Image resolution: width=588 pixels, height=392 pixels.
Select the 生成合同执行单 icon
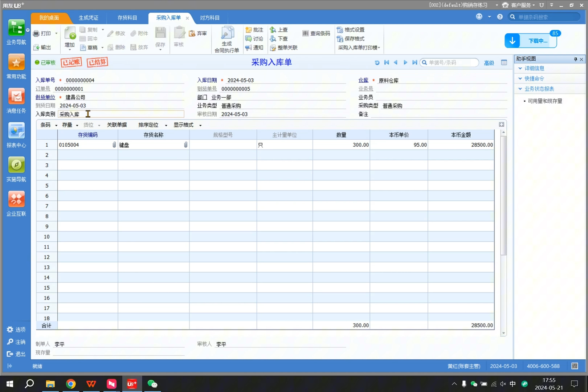click(226, 39)
